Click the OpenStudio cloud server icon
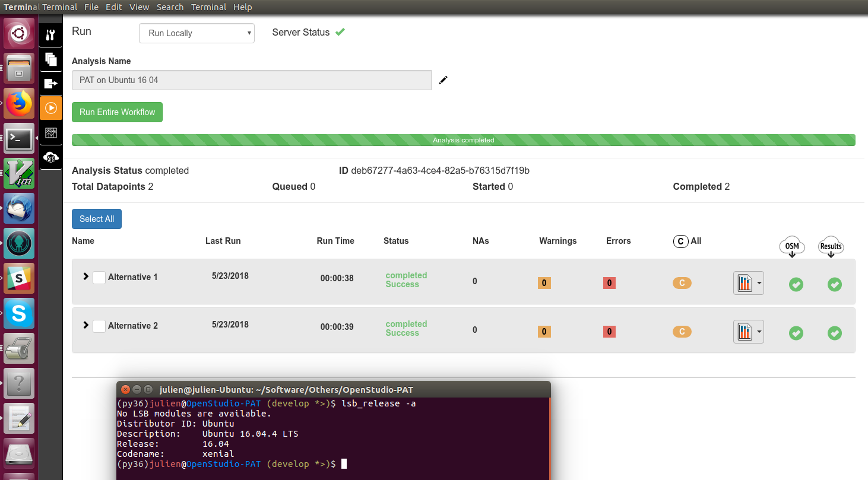This screenshot has width=868, height=480. click(50, 157)
